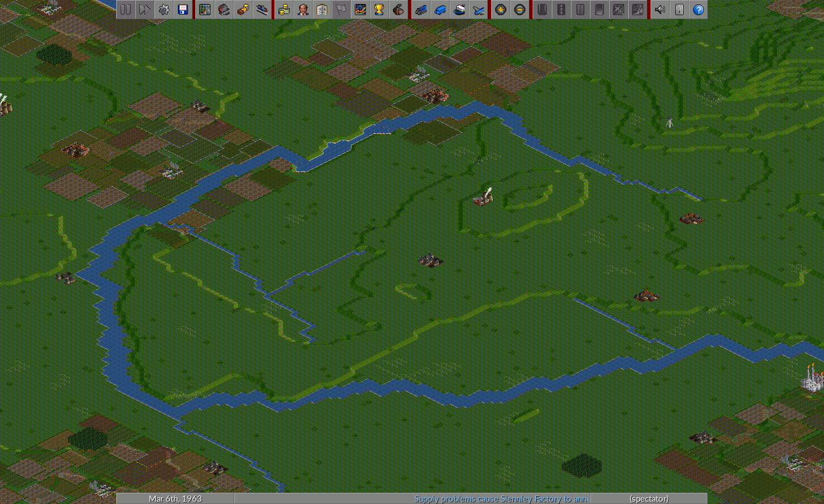Screen dimensions: 824x504
Task: Open the scrolling Supply problems news ticker
Action: 412,498
